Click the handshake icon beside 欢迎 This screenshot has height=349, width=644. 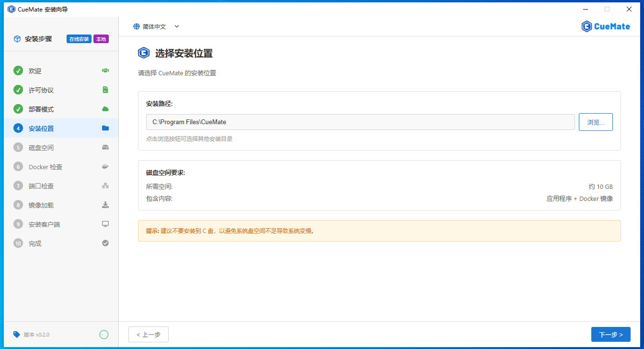pyautogui.click(x=105, y=71)
